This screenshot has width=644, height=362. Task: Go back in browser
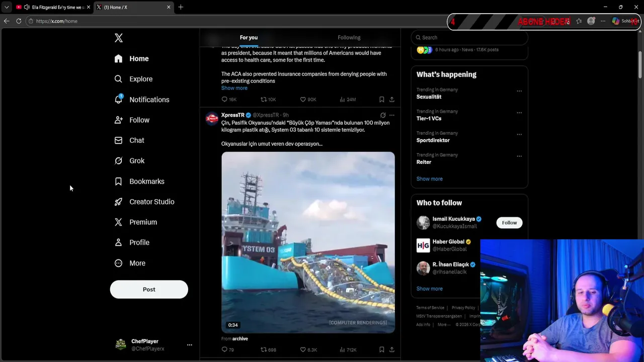[x=6, y=21]
